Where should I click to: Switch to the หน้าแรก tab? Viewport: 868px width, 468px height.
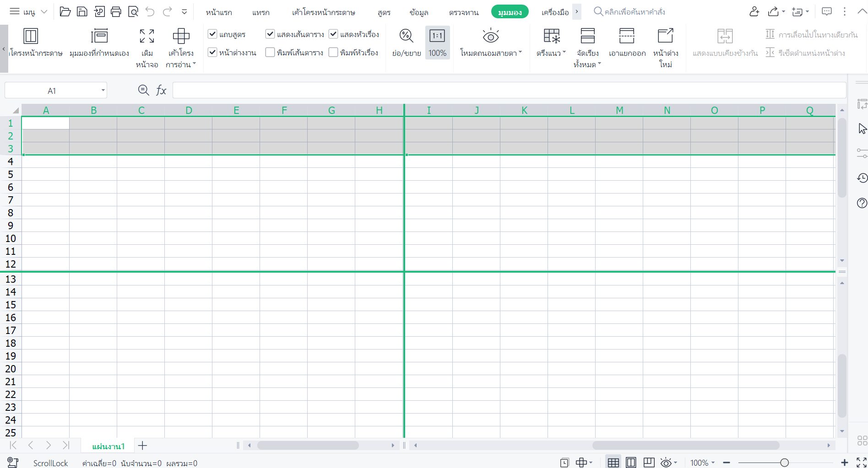click(x=218, y=12)
